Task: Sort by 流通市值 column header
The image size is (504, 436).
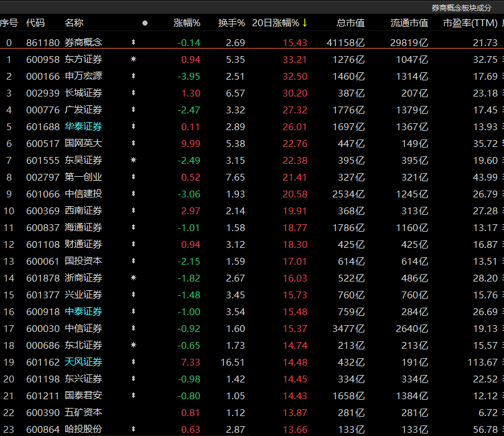Action: tap(409, 23)
